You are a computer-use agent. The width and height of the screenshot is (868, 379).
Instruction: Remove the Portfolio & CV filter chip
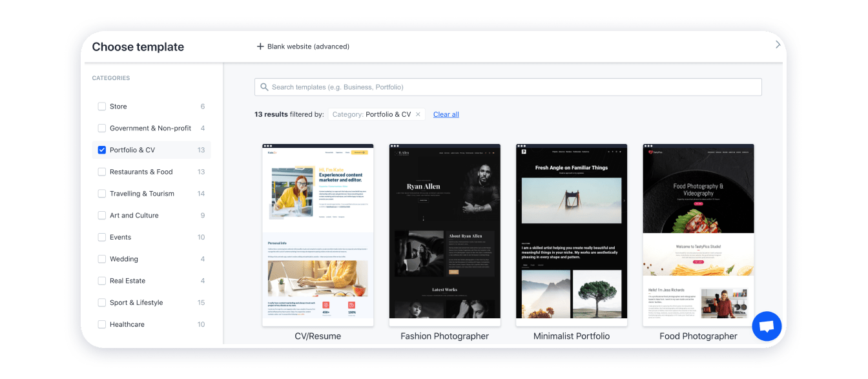418,114
